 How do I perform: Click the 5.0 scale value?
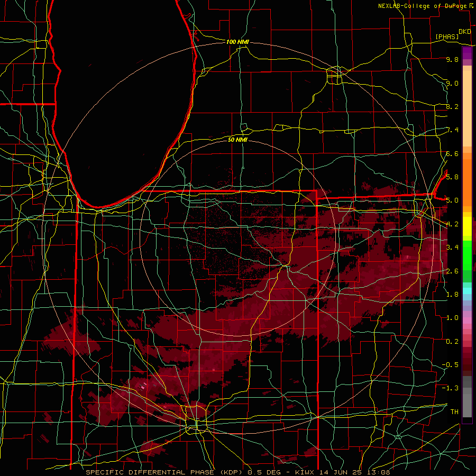tap(452, 200)
